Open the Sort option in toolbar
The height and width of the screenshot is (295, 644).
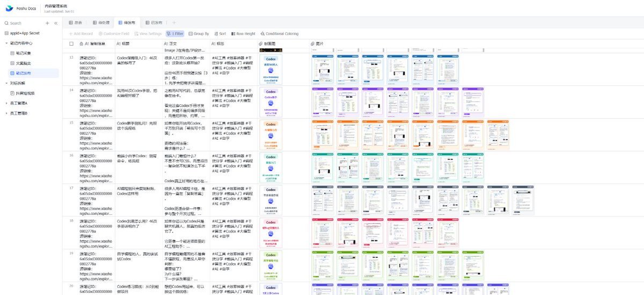click(x=219, y=33)
